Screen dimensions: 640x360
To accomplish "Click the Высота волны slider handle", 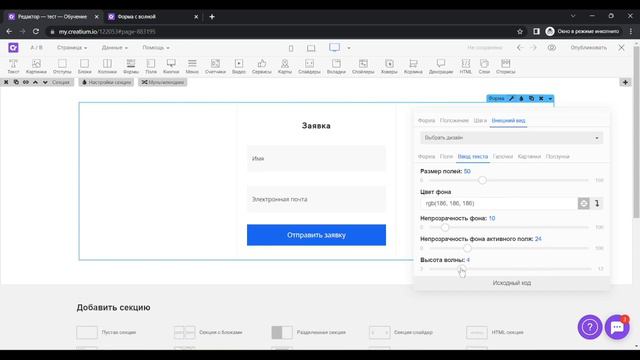I will [461, 269].
